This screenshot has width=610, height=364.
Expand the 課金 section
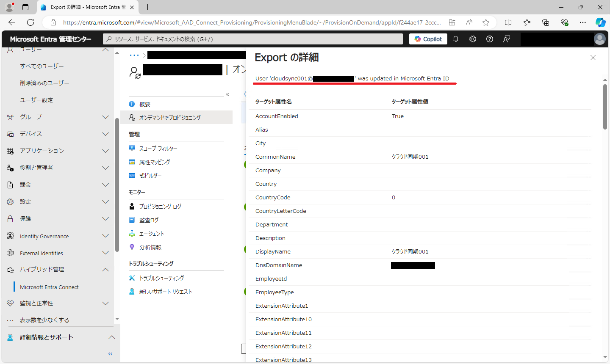105,185
